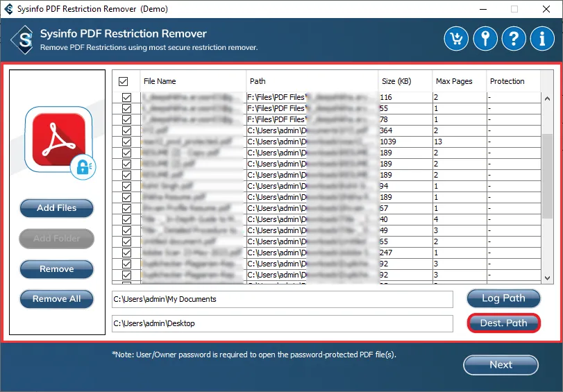Open the shopping cart purchase icon
Viewport: 563px width, 392px height.
click(x=456, y=38)
